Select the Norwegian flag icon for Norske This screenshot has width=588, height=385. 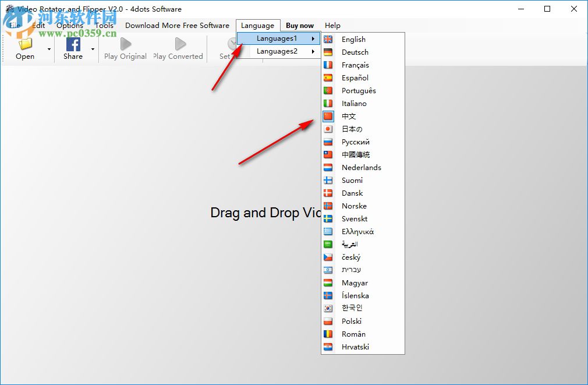pos(328,206)
